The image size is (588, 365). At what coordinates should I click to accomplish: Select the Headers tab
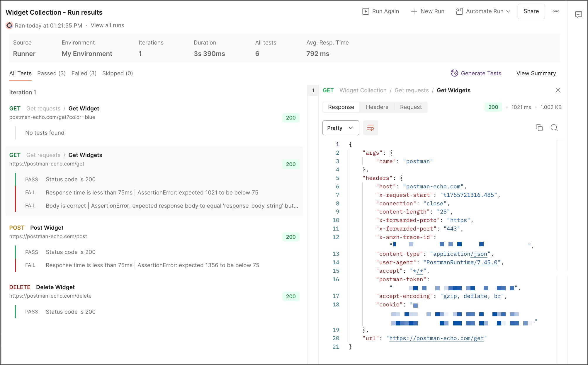pyautogui.click(x=377, y=107)
